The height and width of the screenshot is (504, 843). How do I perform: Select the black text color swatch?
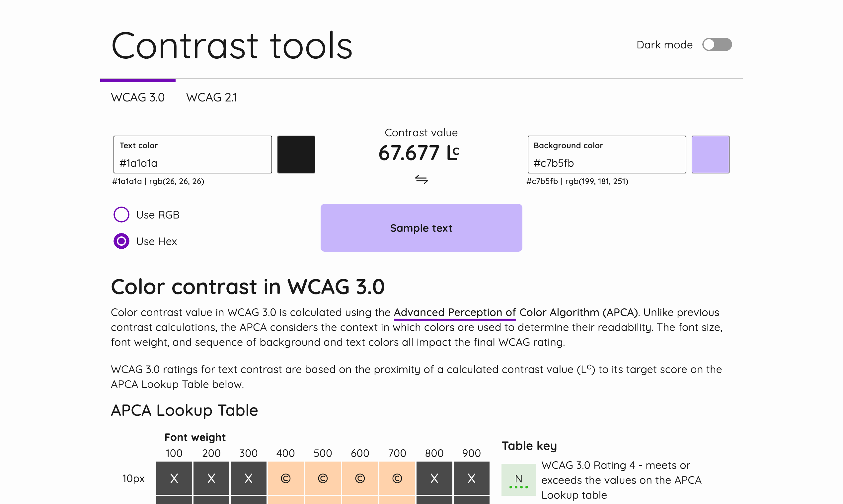[x=296, y=154]
